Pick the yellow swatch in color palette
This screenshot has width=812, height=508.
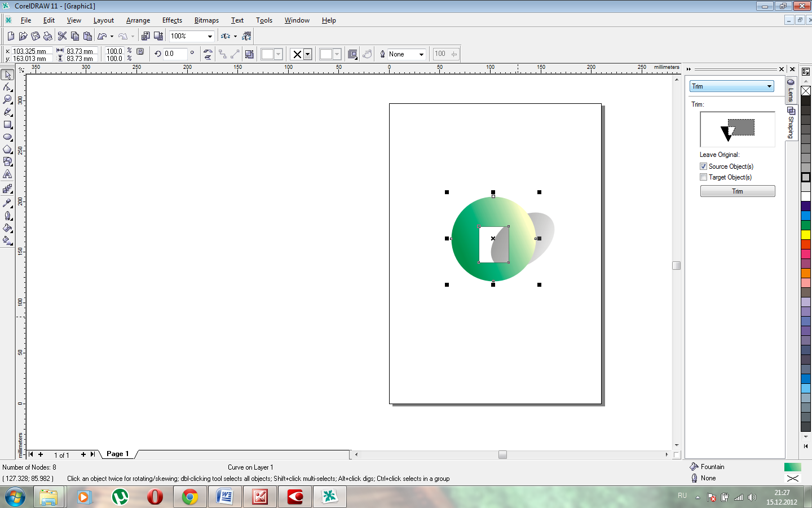(x=806, y=235)
